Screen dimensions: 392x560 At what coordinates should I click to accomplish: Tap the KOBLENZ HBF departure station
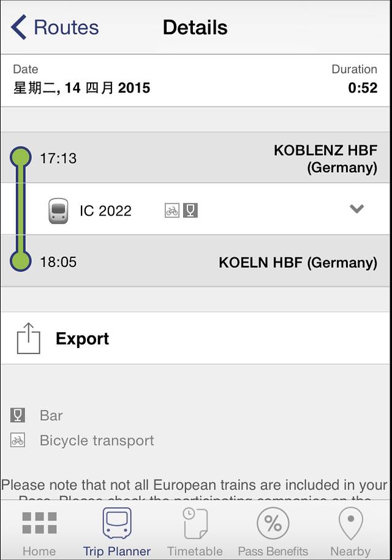(325, 159)
